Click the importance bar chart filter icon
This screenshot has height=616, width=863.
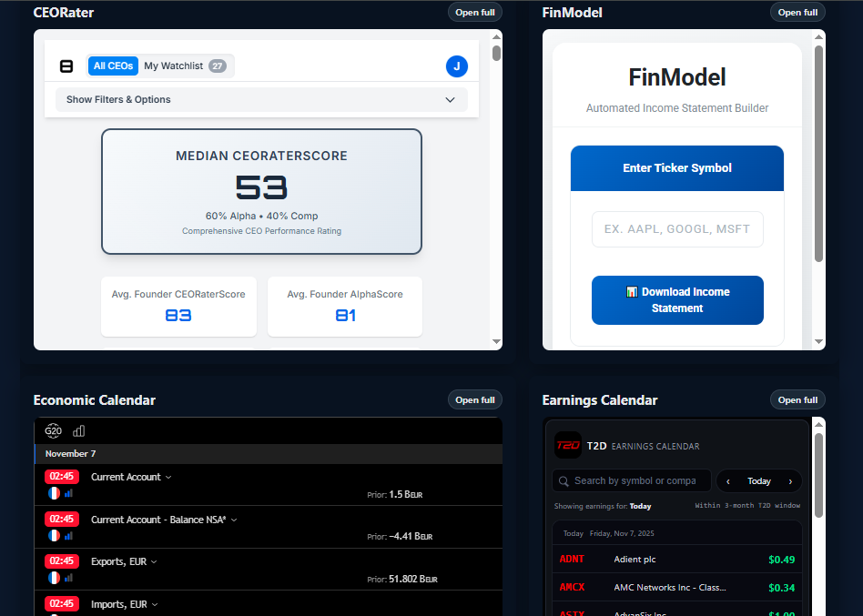pyautogui.click(x=78, y=430)
